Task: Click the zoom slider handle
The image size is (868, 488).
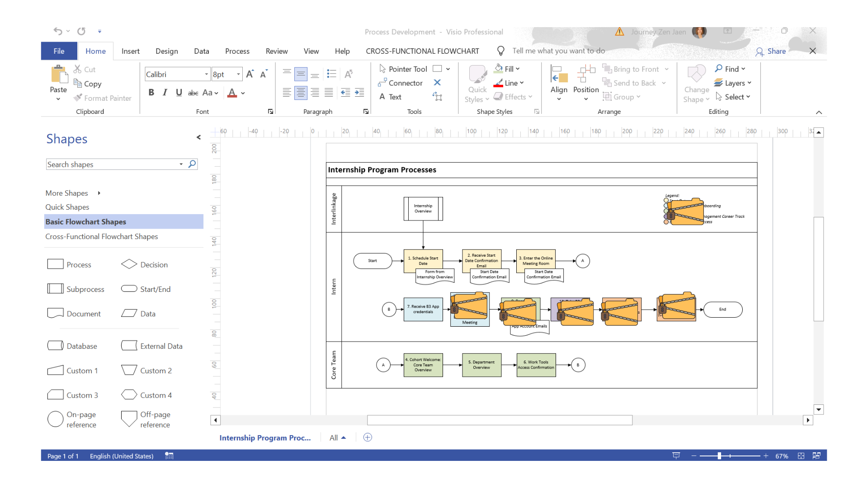Action: [719, 456]
